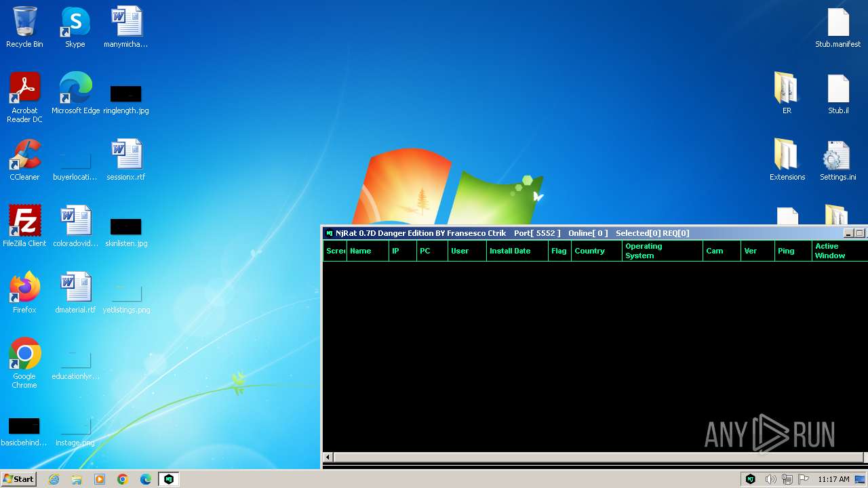Launch Google Chrome desktop shortcut
This screenshot has width=868, height=488.
(24, 363)
